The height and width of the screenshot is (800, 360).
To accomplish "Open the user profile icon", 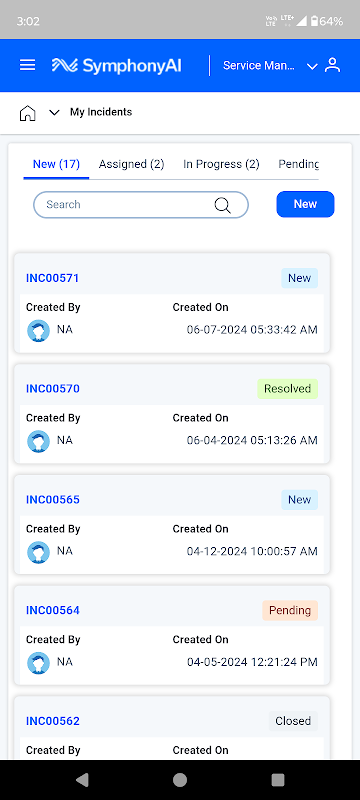I will [332, 65].
